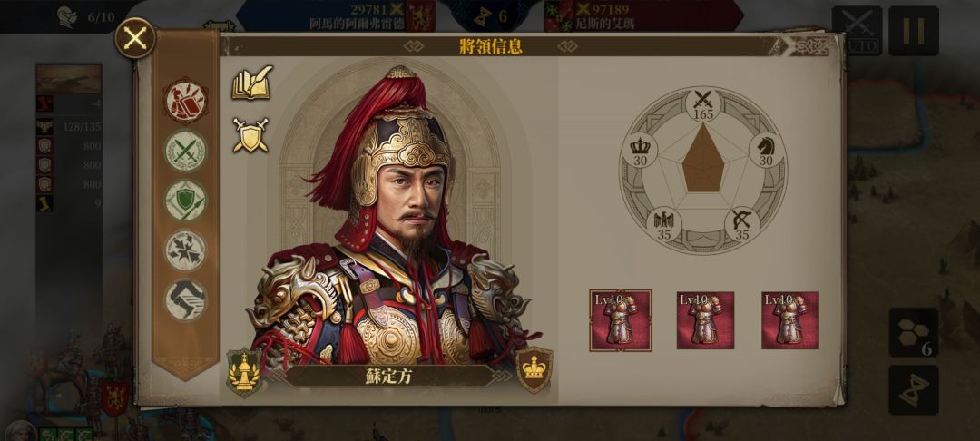The height and width of the screenshot is (441, 980).
Task: Click the chess king rank badge
Action: click(x=244, y=373)
